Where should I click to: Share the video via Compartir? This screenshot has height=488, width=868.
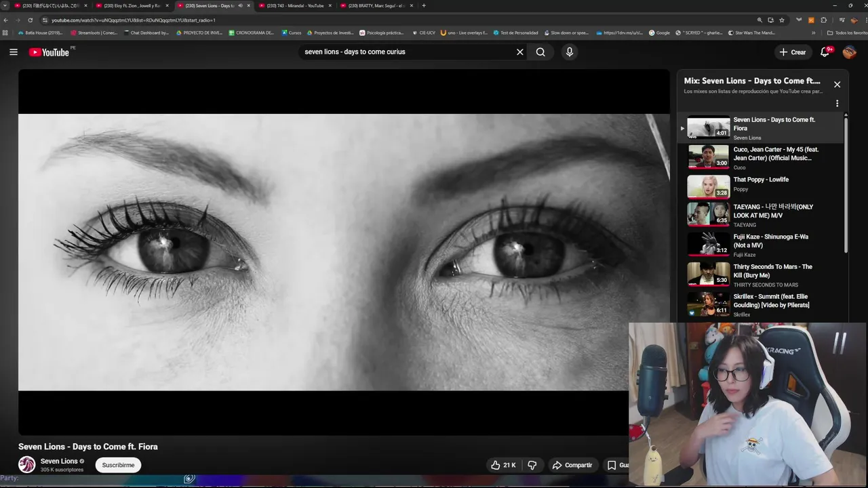coord(572,465)
